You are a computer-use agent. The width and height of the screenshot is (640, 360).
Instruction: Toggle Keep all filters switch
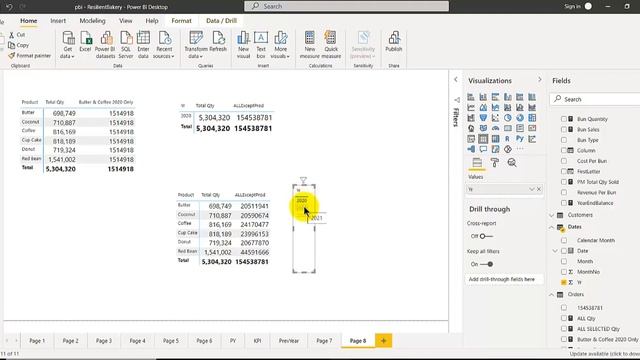[486, 264]
